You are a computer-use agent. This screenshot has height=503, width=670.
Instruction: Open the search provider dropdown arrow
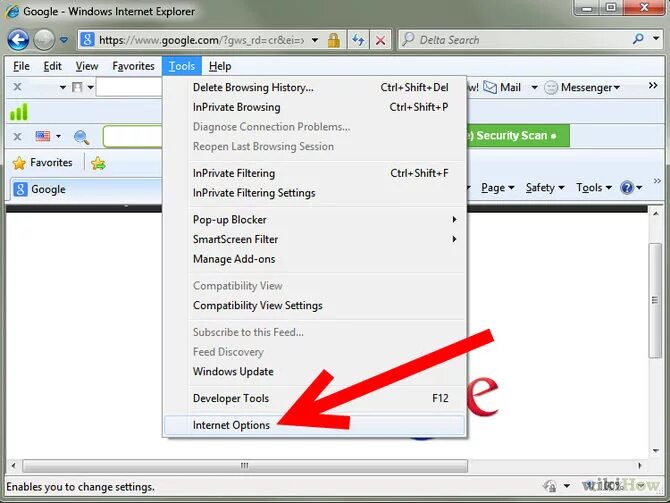point(656,38)
